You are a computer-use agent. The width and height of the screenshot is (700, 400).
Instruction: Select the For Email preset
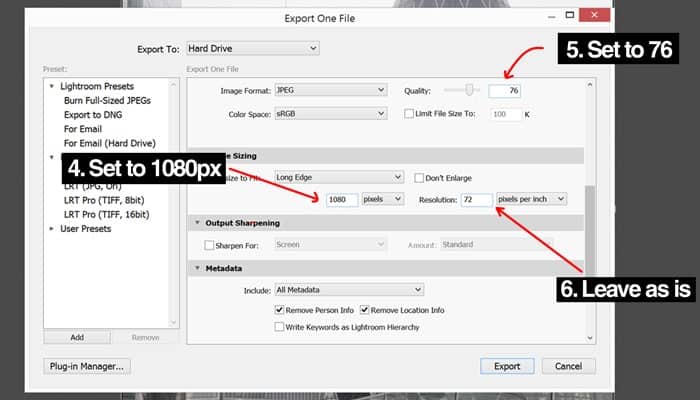point(83,129)
